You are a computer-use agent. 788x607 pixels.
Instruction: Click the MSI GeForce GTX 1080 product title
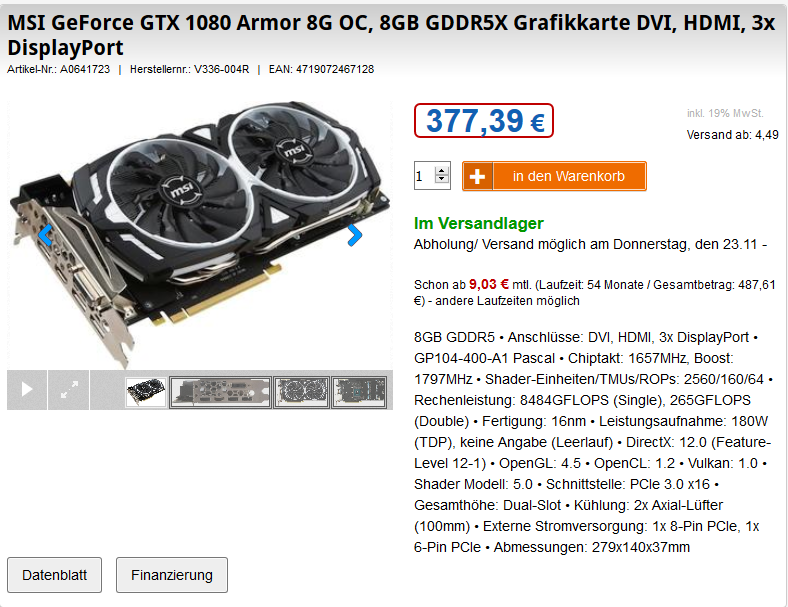pyautogui.click(x=391, y=35)
